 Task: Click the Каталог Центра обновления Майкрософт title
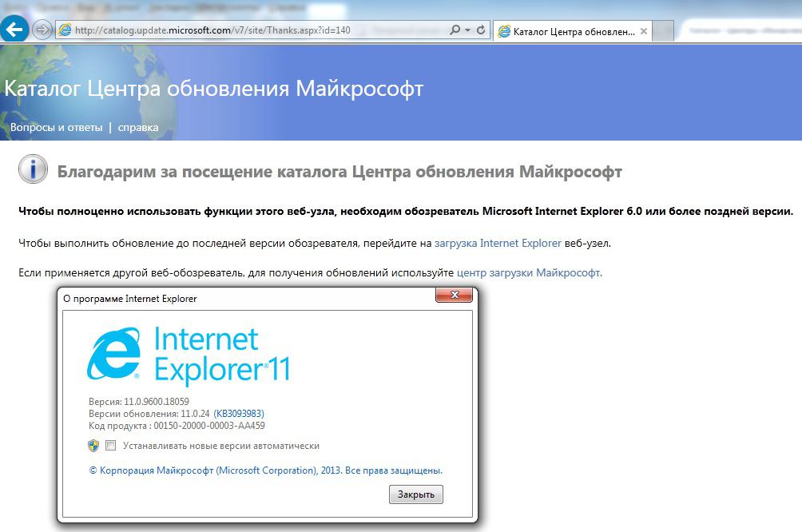pos(214,88)
